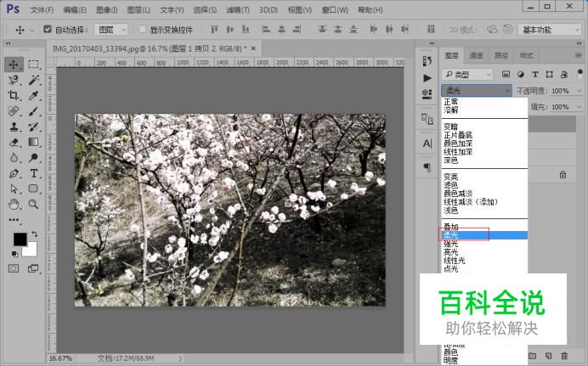This screenshot has width=588, height=366.
Task: Swap foreground and background colors
Action: 34,234
